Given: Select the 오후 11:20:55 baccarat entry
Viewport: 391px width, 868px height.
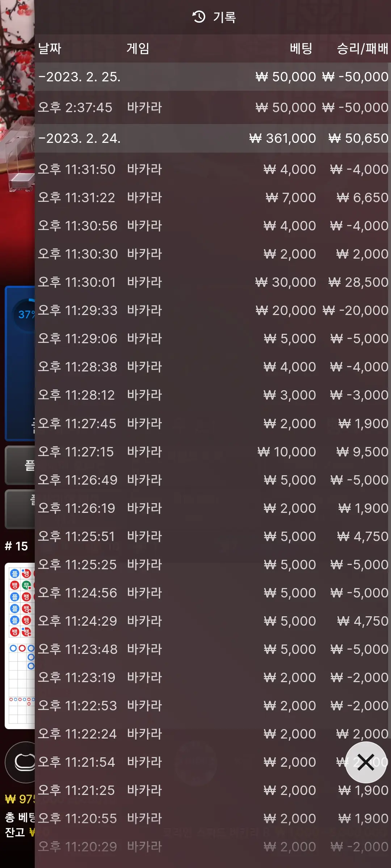Looking at the screenshot, I should [x=213, y=818].
